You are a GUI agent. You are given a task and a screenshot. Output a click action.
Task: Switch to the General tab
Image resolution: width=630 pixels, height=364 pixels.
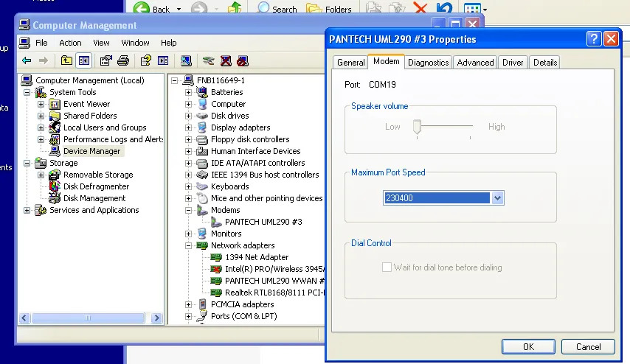pyautogui.click(x=350, y=63)
